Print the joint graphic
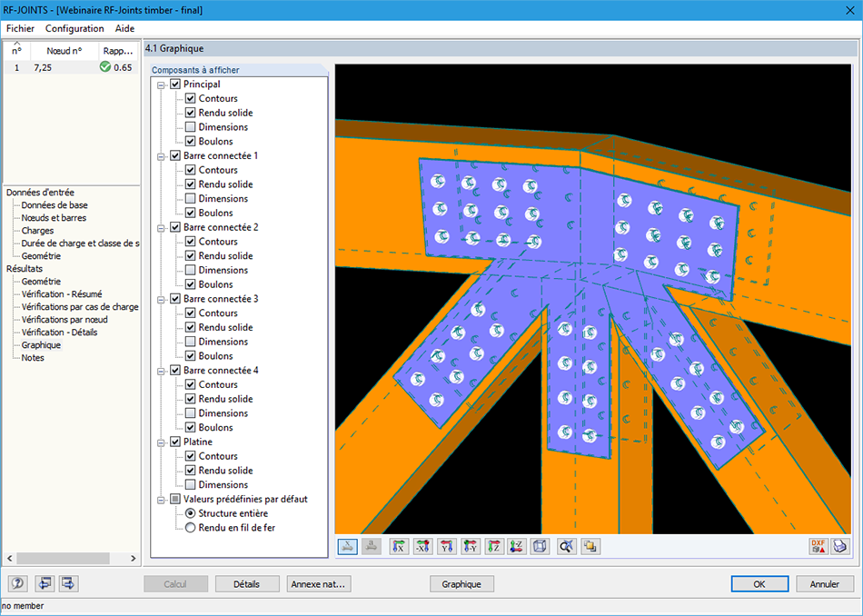This screenshot has height=616, width=863. (840, 547)
